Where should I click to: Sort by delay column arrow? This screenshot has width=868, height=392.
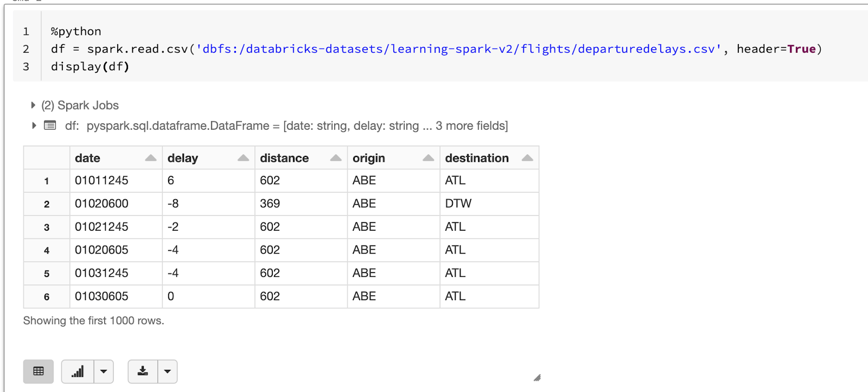click(x=243, y=158)
